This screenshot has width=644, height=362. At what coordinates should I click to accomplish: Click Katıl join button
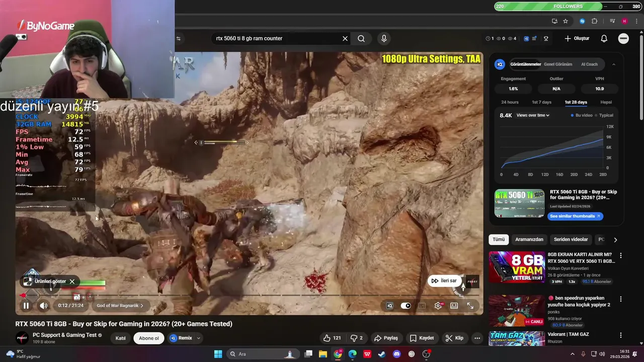tap(121, 338)
